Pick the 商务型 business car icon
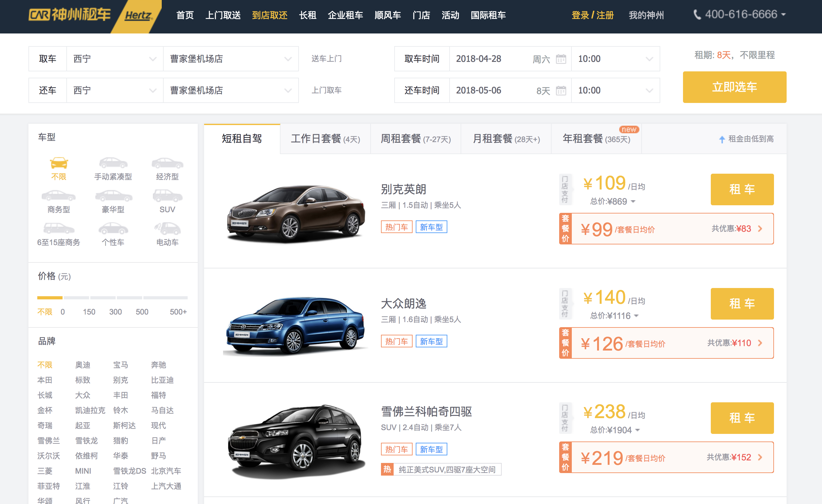This screenshot has width=822, height=504. point(58,196)
